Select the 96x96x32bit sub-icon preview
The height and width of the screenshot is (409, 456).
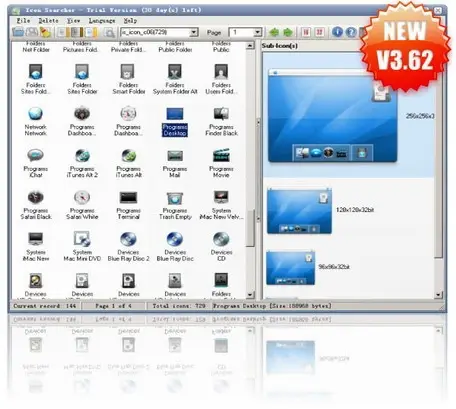point(290,268)
